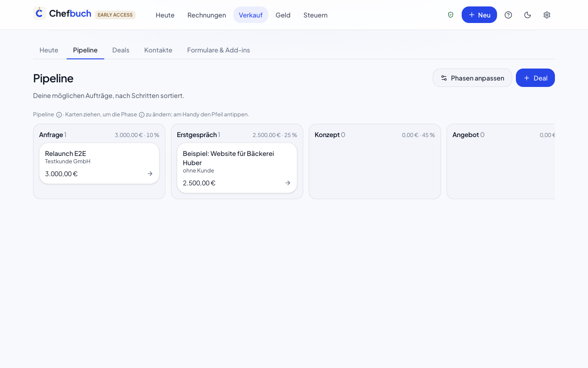Click Erstgespräch total 2.500,00 € · 25 %
This screenshot has height=368, width=588.
(x=275, y=135)
